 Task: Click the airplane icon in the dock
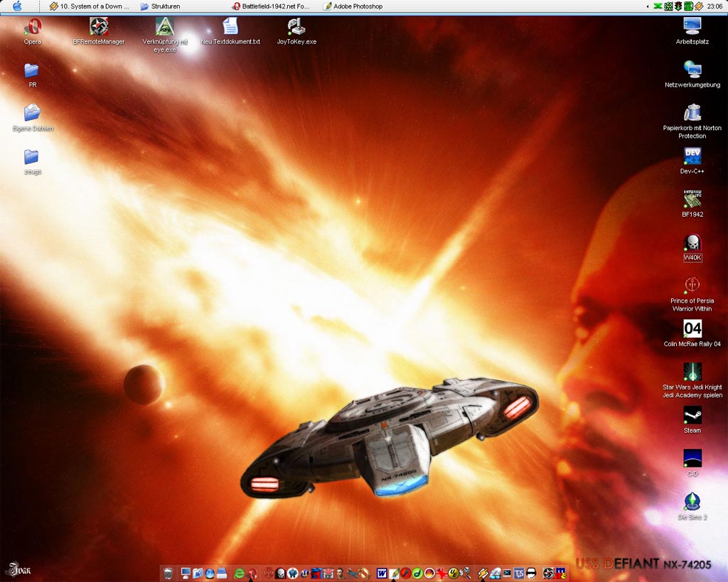[x=353, y=573]
